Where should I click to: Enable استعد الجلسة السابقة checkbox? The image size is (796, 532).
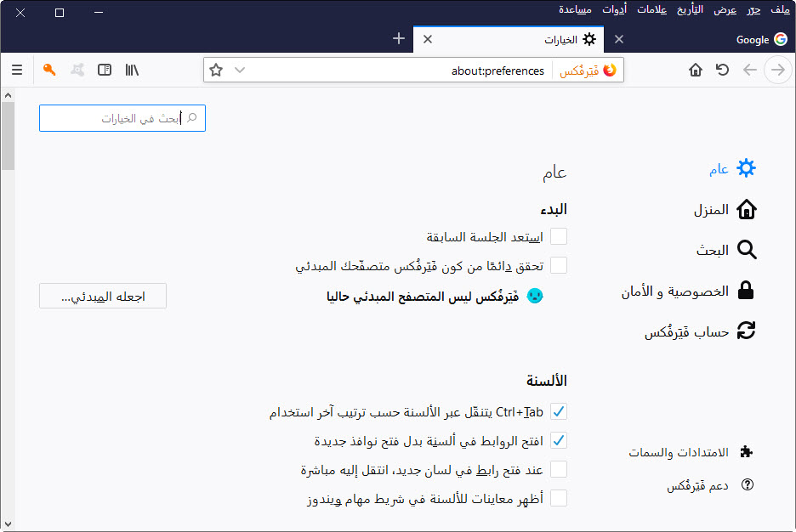pyautogui.click(x=559, y=236)
